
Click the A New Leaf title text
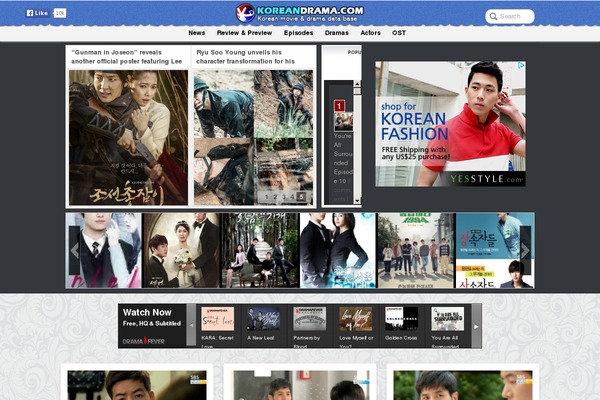[261, 338]
